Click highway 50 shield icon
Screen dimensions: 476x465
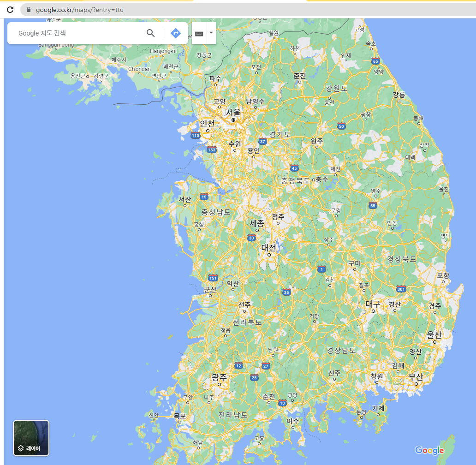point(341,126)
